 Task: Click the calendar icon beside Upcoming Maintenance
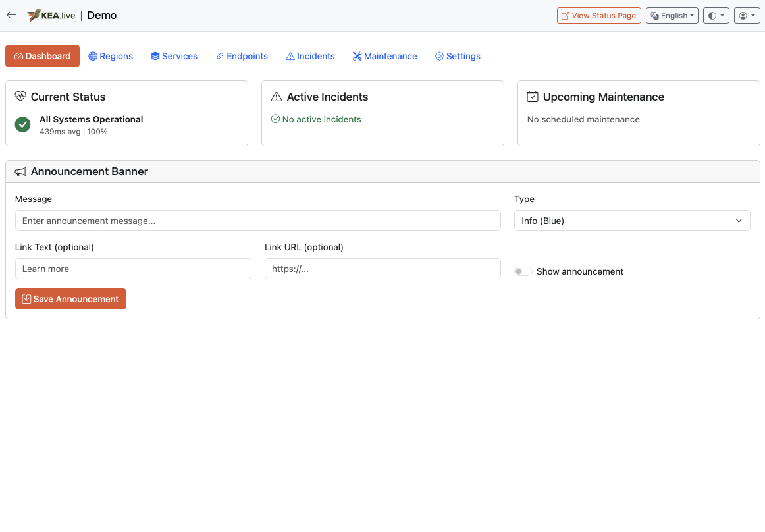533,97
